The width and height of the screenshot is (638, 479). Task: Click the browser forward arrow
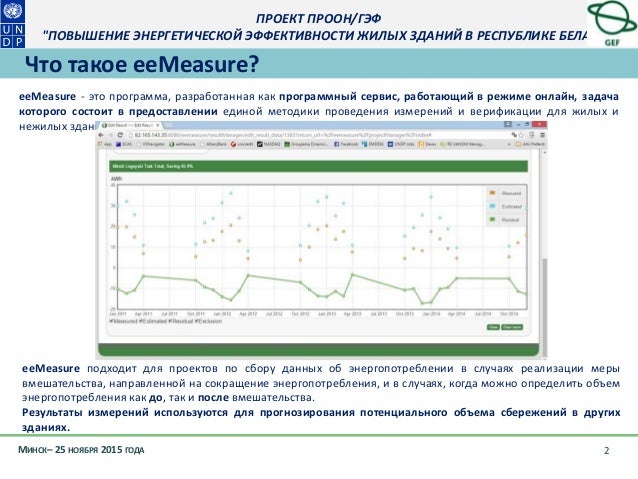(111, 135)
